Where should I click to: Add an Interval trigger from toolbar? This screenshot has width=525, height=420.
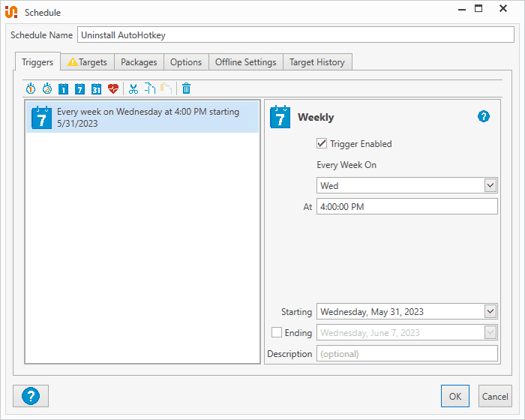(47, 88)
